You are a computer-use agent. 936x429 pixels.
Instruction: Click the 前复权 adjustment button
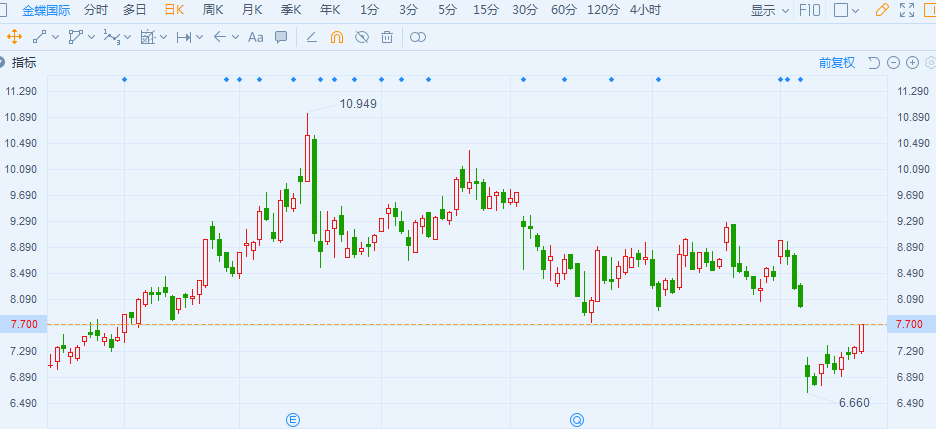coord(837,63)
